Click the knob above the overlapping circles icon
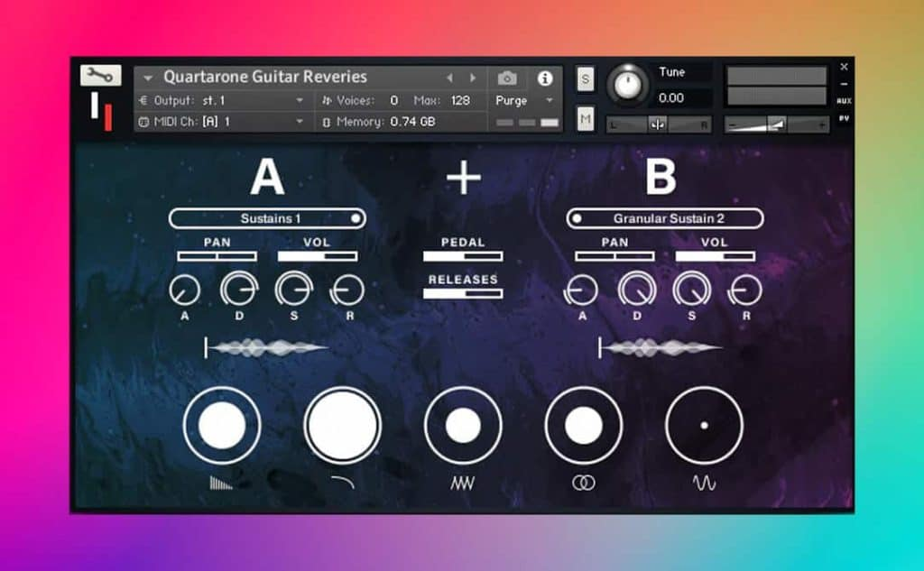This screenshot has width=924, height=571. pyautogui.click(x=583, y=426)
